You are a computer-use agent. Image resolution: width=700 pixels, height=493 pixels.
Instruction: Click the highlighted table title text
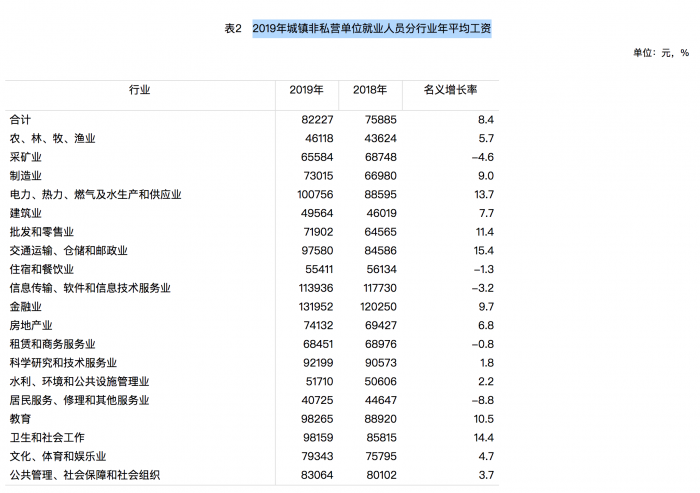click(371, 29)
